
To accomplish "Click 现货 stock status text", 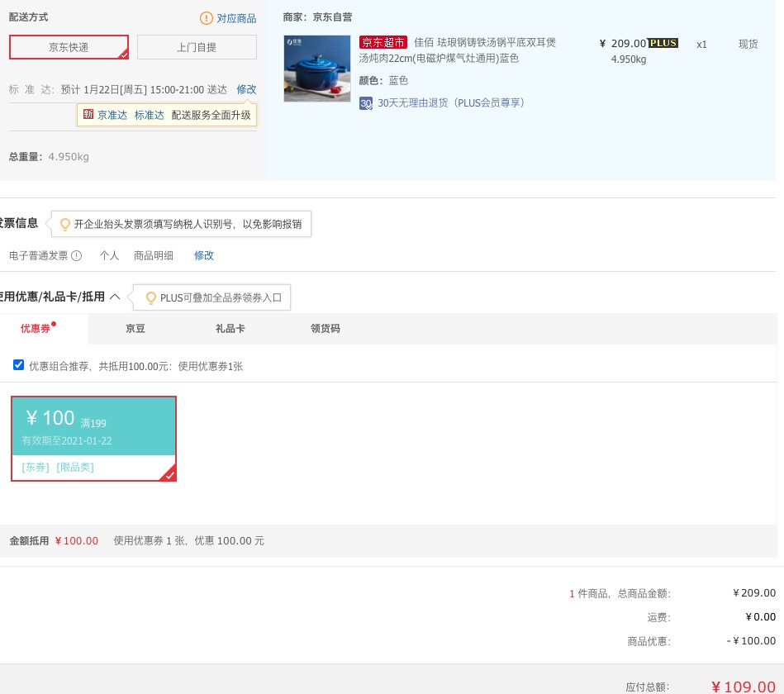I will [748, 44].
